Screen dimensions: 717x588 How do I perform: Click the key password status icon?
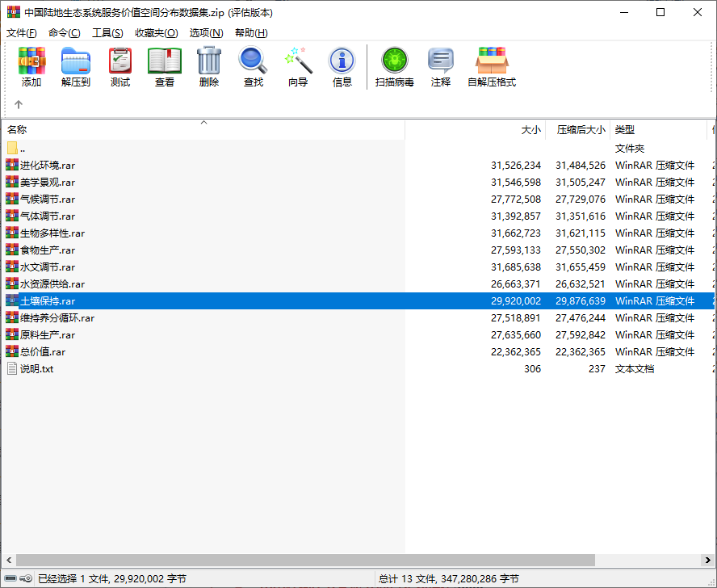click(x=26, y=578)
